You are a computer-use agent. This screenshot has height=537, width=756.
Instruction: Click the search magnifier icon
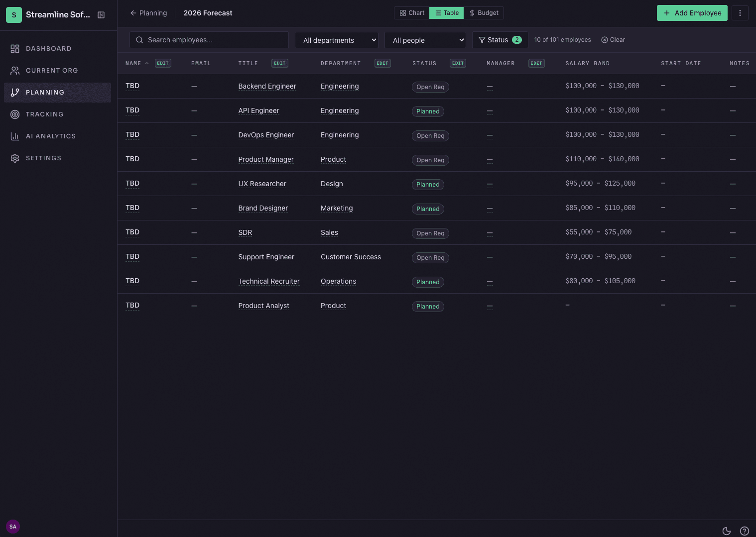click(x=139, y=40)
